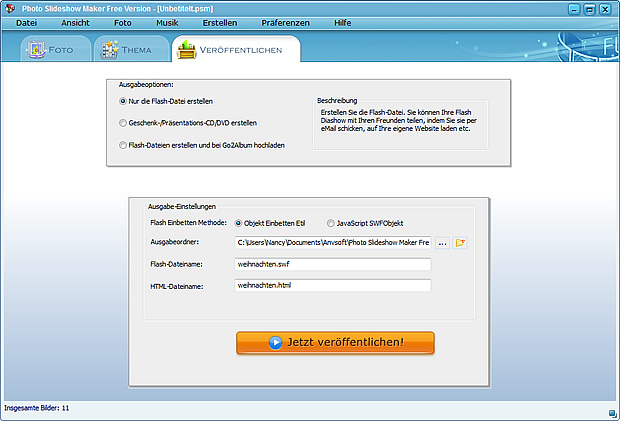620x421 pixels.
Task: Open the Präferenzen menu
Action: click(285, 23)
